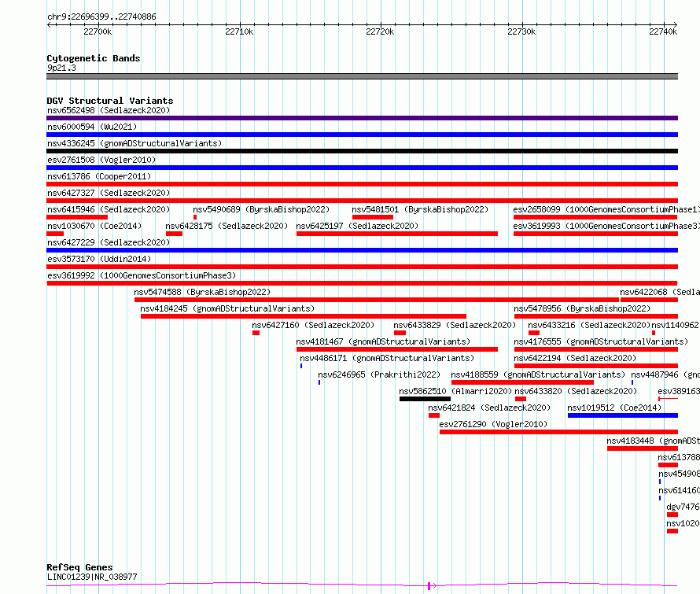700x594 pixels.
Task: Open nsv6428175 (Sedlazeck2020) label
Action: point(227,226)
